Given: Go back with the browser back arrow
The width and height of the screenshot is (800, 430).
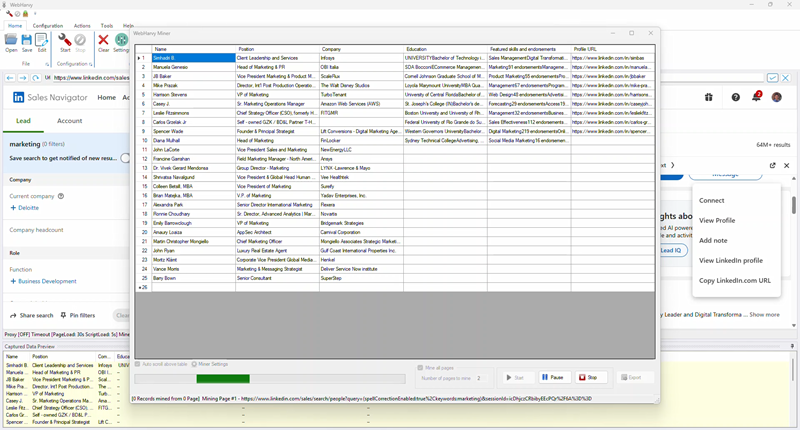Looking at the screenshot, I should pos(10,78).
